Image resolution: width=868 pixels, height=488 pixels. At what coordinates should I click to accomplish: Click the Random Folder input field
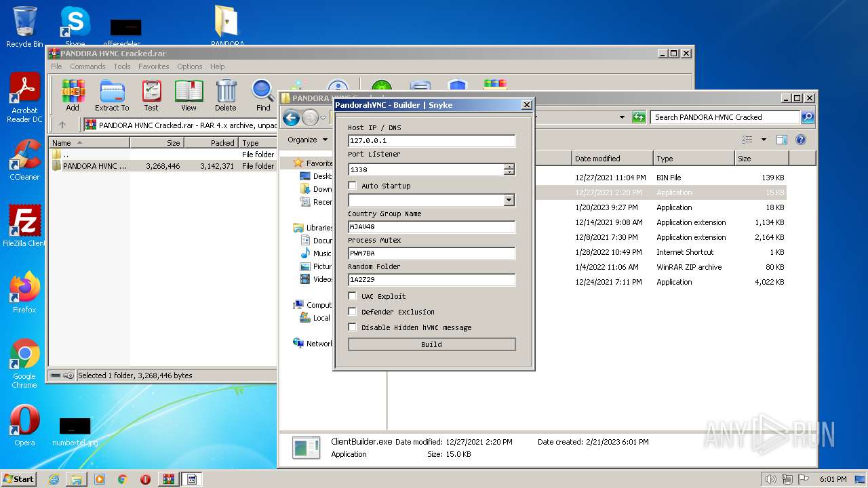(x=431, y=280)
